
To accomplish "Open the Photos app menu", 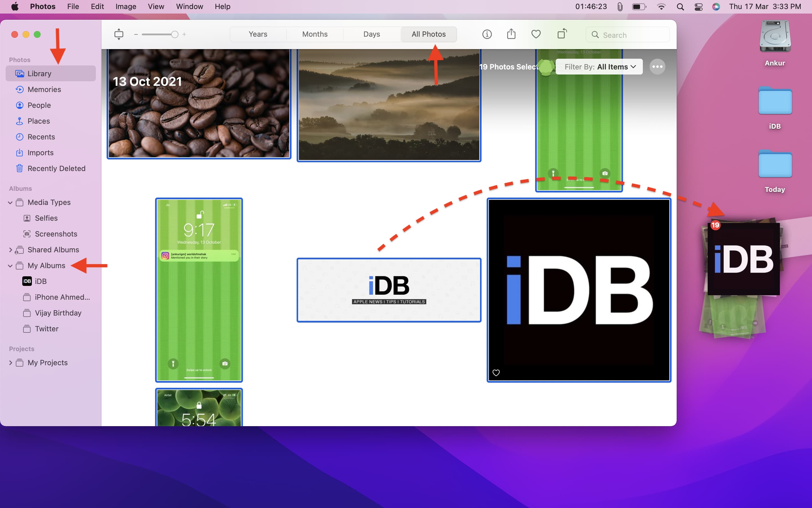I will click(x=43, y=6).
